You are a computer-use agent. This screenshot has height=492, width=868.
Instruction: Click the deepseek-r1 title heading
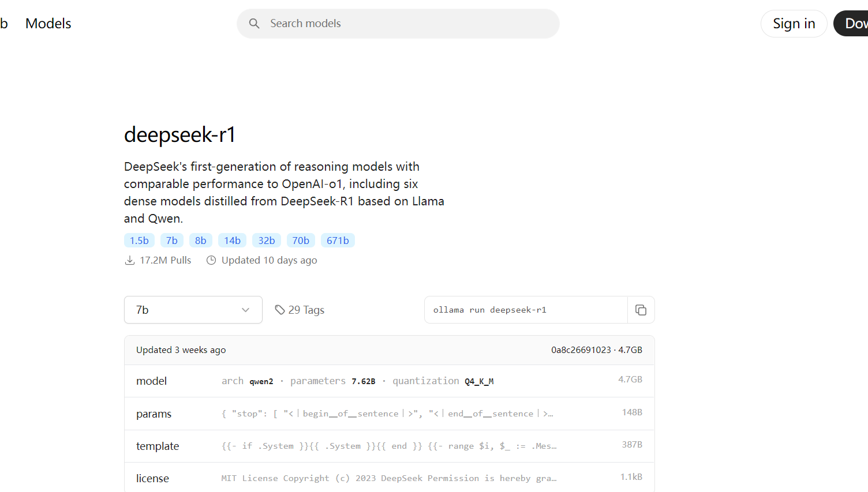tap(180, 134)
